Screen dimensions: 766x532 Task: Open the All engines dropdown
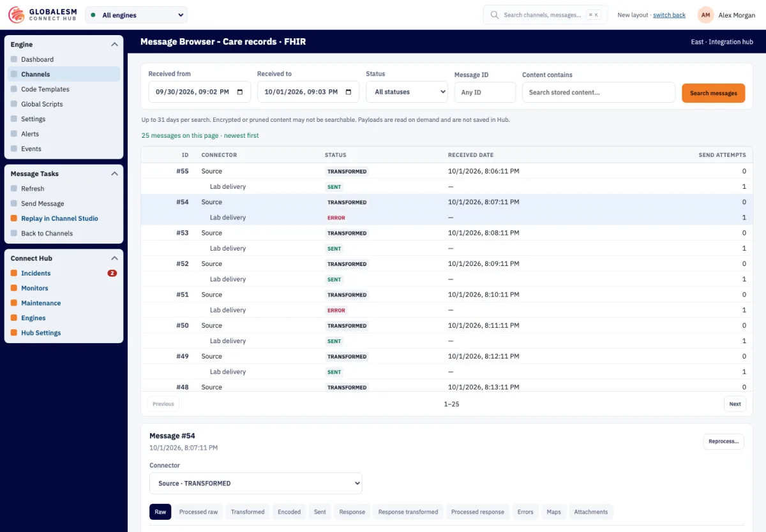click(137, 15)
